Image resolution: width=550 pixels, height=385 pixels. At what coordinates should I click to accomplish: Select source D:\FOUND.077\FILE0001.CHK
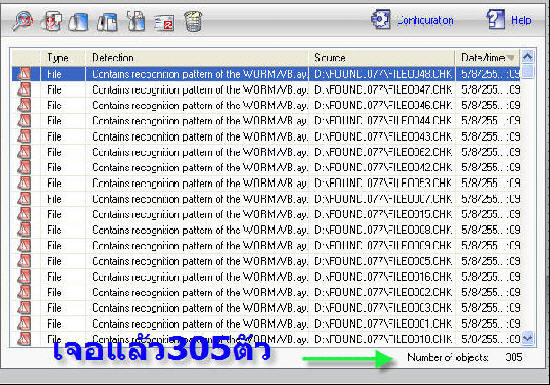pos(383,324)
